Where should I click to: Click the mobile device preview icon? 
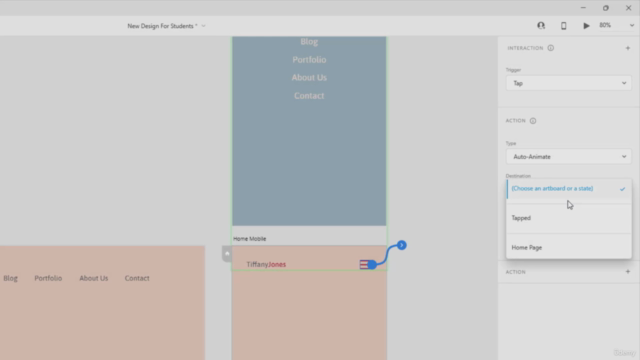click(x=563, y=26)
